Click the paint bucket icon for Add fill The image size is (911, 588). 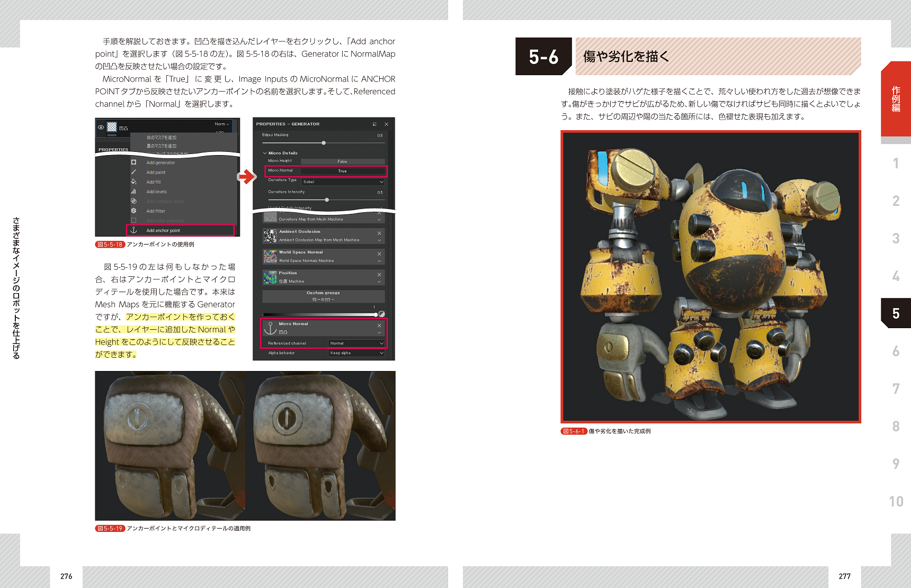(x=133, y=182)
